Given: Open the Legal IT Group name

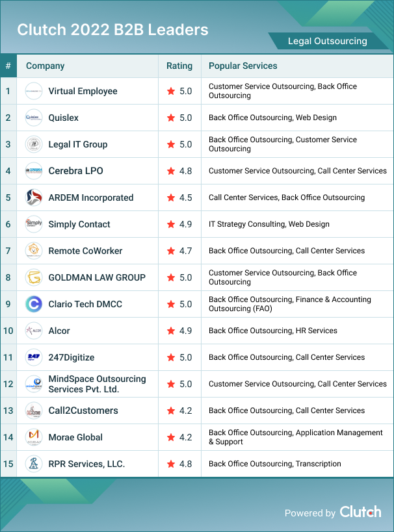Looking at the screenshot, I should [x=78, y=144].
